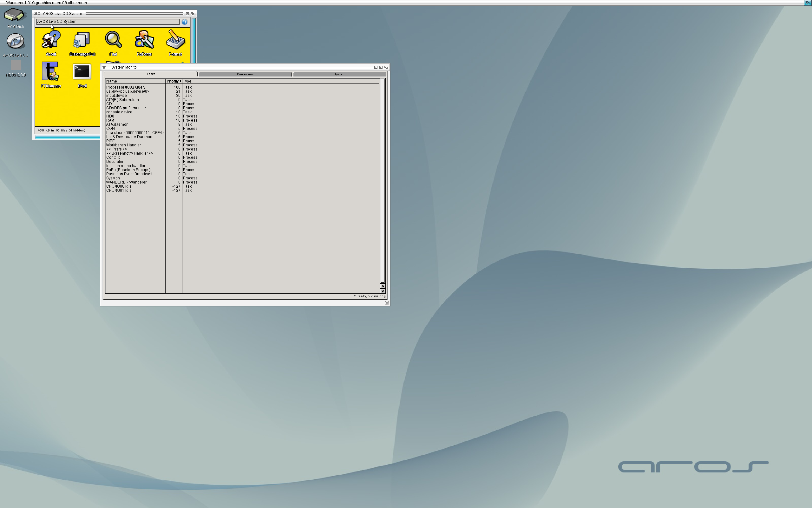Select the CON process row

pyautogui.click(x=242, y=129)
